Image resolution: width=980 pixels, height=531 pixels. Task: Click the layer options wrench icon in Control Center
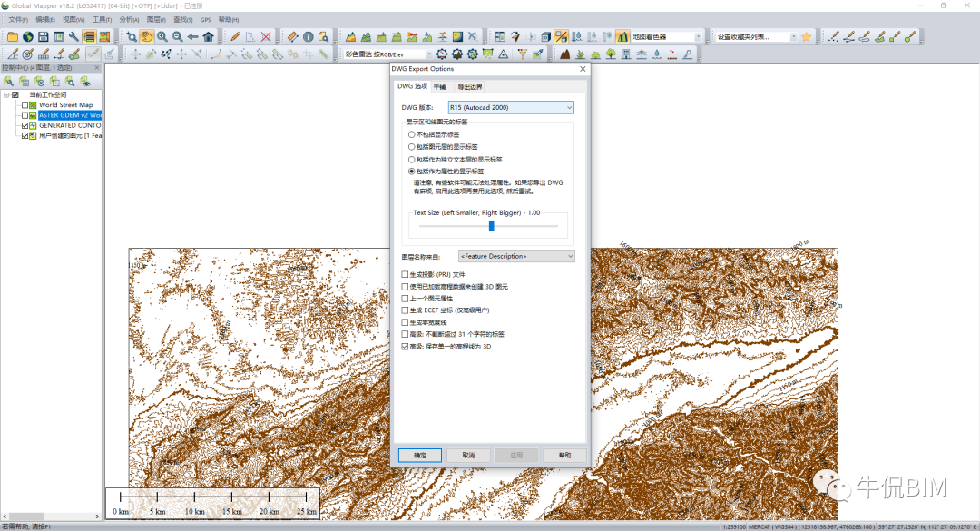9,82
